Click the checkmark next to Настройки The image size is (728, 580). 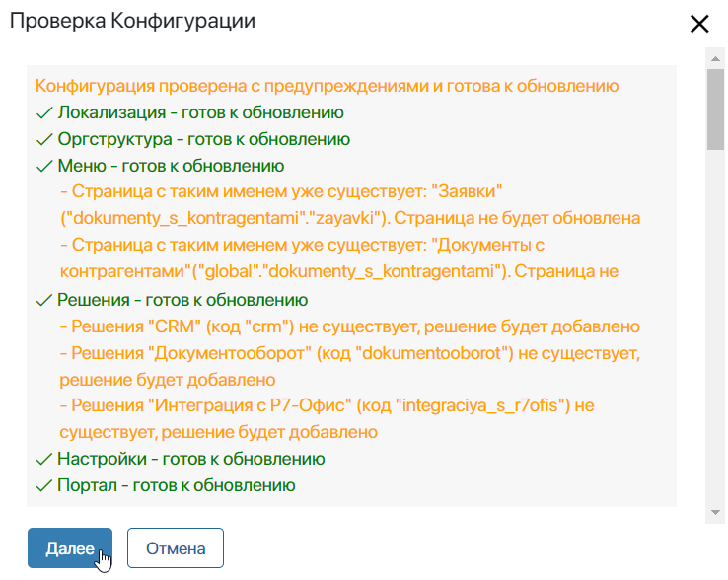[44, 460]
